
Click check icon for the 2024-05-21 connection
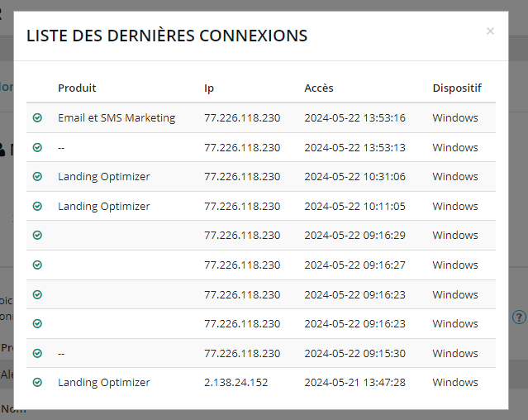pyautogui.click(x=37, y=383)
